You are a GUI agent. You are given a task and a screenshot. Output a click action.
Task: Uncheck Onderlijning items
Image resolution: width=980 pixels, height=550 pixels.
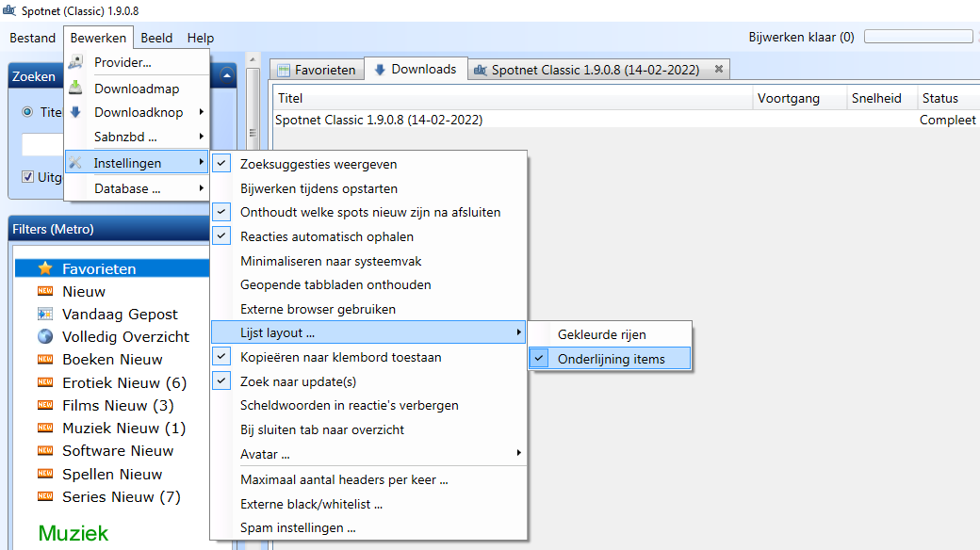tap(610, 359)
